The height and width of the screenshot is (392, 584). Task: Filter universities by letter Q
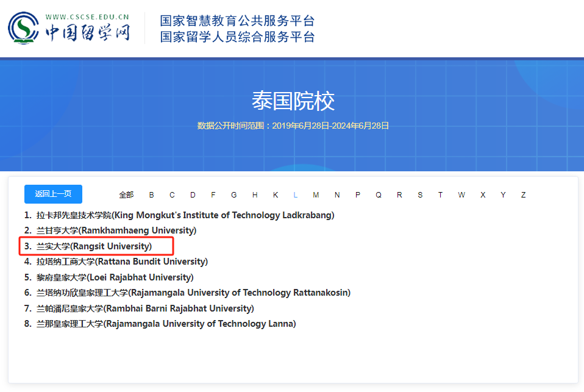point(379,195)
